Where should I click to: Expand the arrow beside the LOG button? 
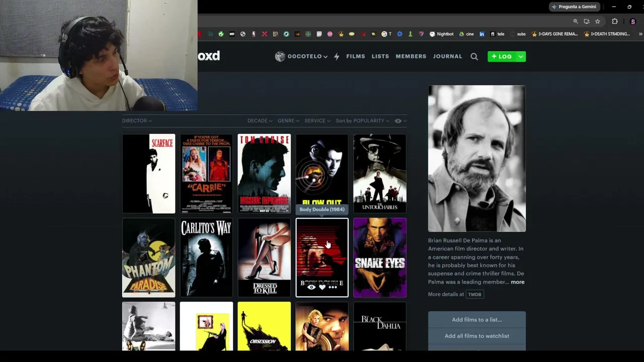pos(521,56)
